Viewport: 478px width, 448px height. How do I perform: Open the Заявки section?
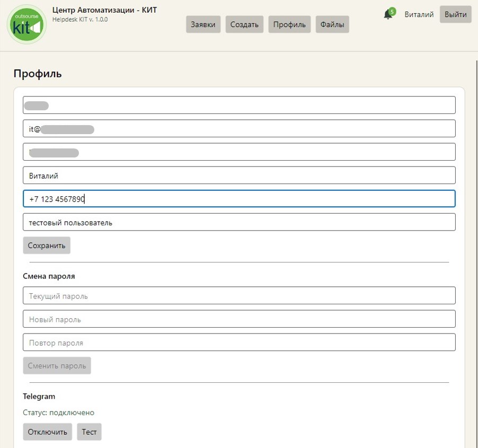click(203, 24)
